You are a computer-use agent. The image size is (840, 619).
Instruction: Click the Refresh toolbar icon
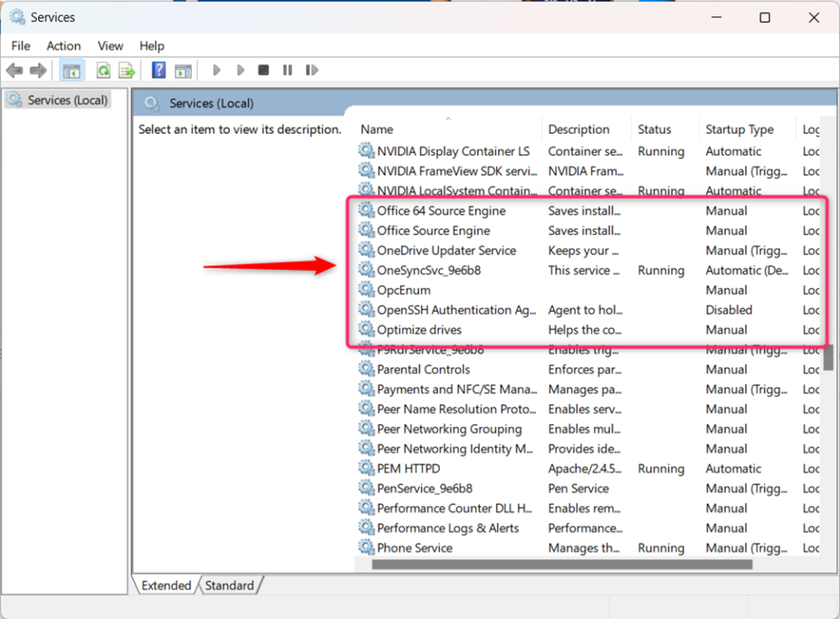(103, 71)
